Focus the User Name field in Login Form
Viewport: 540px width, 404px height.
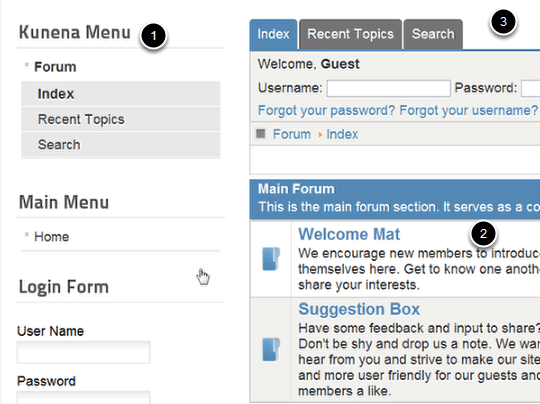tap(83, 352)
